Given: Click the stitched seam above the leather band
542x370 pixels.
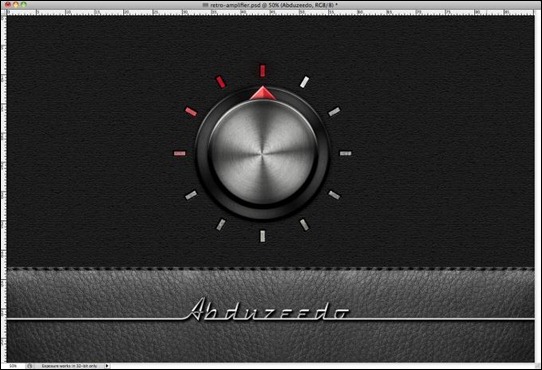Looking at the screenshot, I should [x=271, y=268].
